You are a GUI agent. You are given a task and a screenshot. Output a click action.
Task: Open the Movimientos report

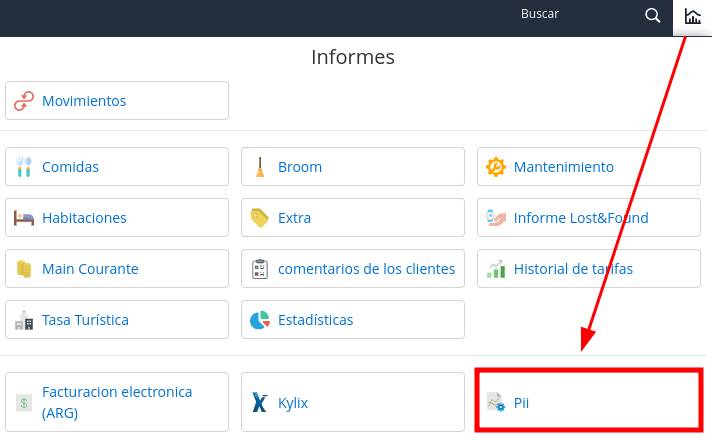[x=117, y=101]
